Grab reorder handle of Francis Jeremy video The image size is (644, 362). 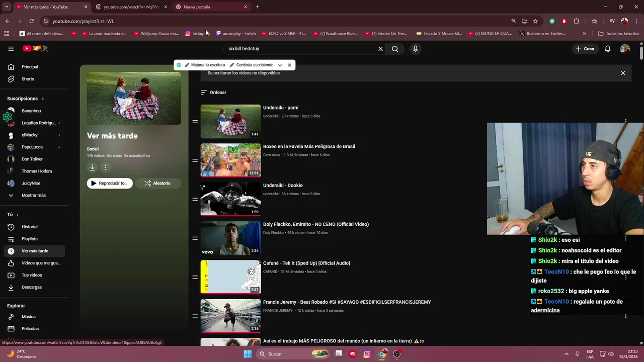tap(195, 316)
